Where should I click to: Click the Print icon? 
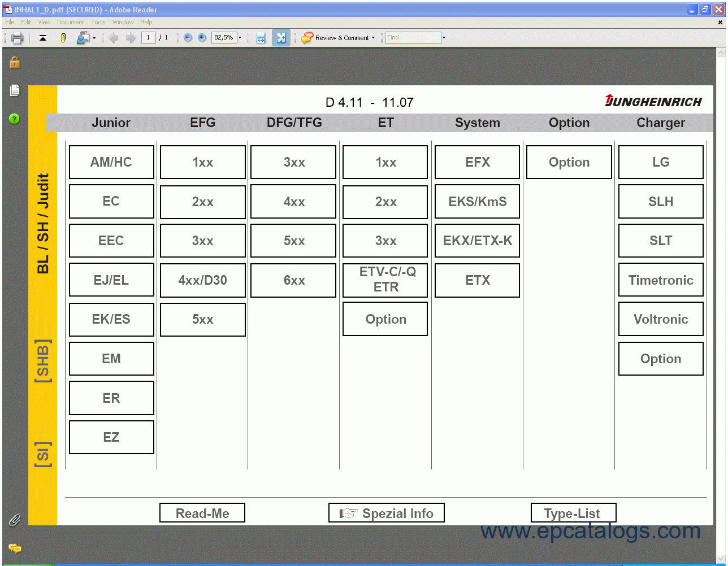coord(17,37)
